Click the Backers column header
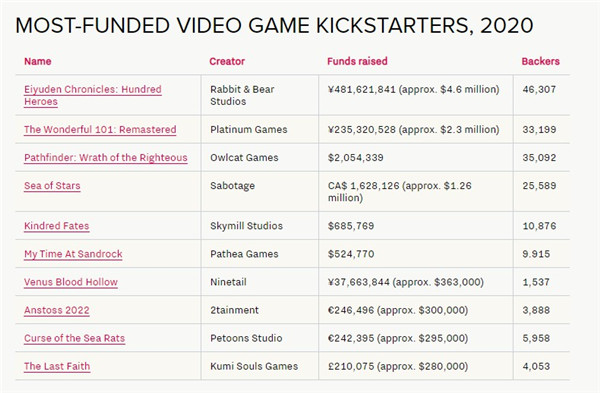Viewport: 600px width, 393px height. coord(540,61)
